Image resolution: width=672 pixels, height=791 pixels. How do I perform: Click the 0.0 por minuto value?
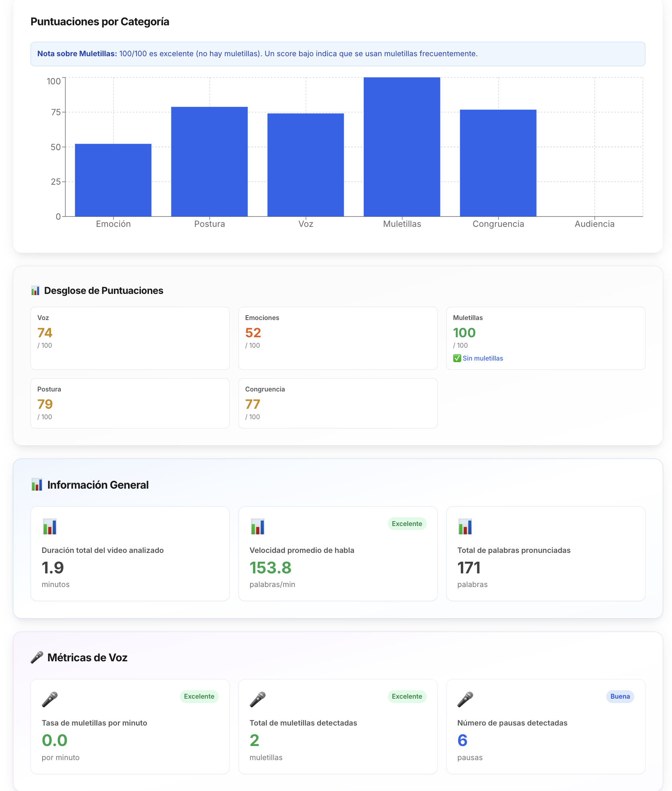click(55, 740)
